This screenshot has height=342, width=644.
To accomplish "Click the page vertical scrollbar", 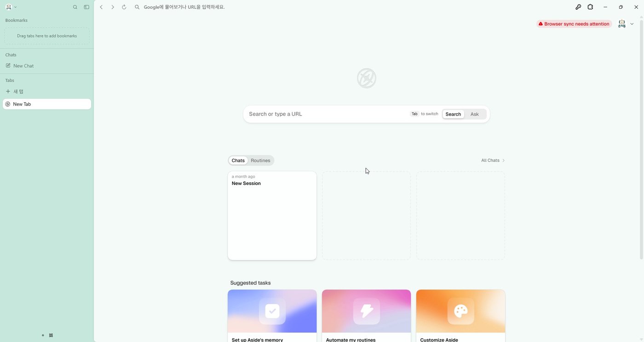I will pyautogui.click(x=641, y=138).
